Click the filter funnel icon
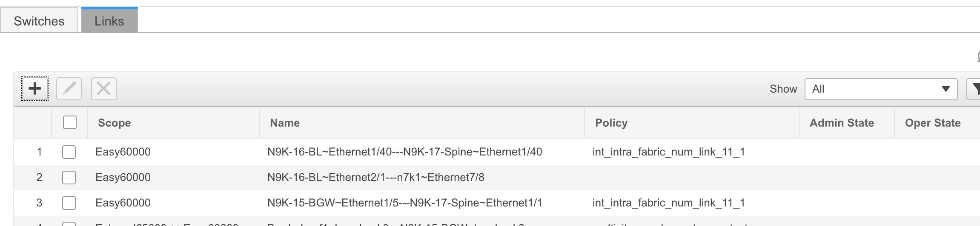This screenshot has height=226, width=980. 975,89
